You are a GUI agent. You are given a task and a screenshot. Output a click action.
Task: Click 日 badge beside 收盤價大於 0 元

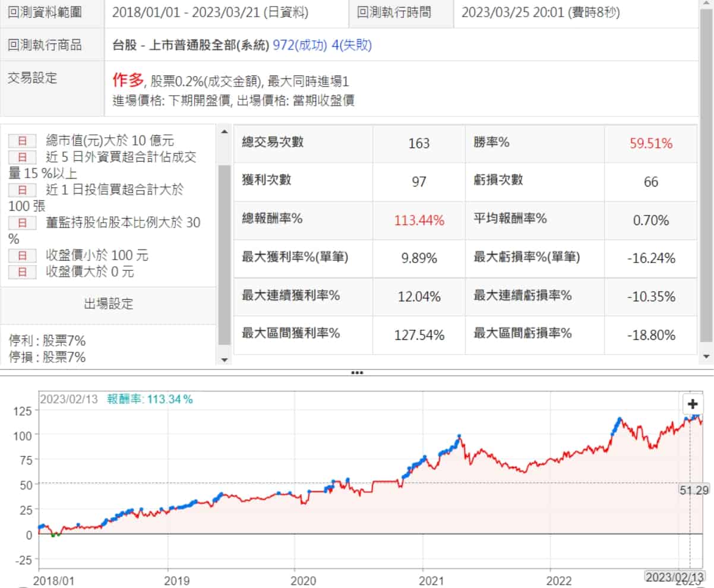[23, 272]
